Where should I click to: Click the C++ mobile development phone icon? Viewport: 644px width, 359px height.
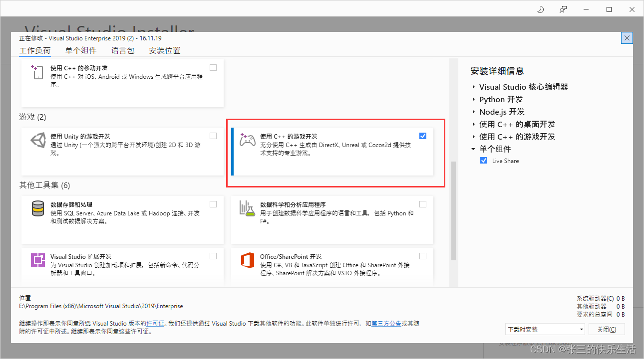(x=38, y=72)
